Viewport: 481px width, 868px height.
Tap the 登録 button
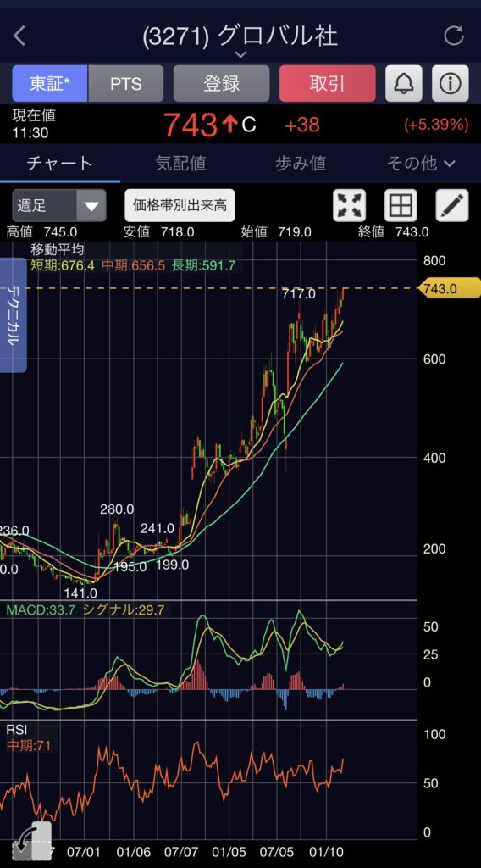click(222, 84)
